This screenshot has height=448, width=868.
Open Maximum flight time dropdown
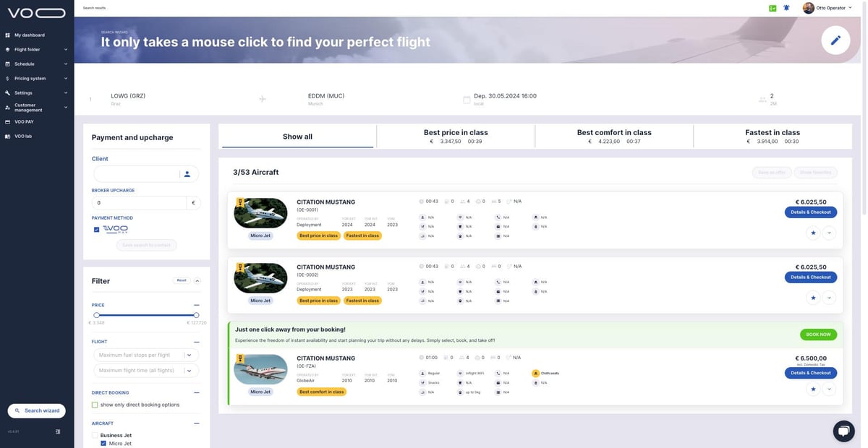(x=146, y=371)
